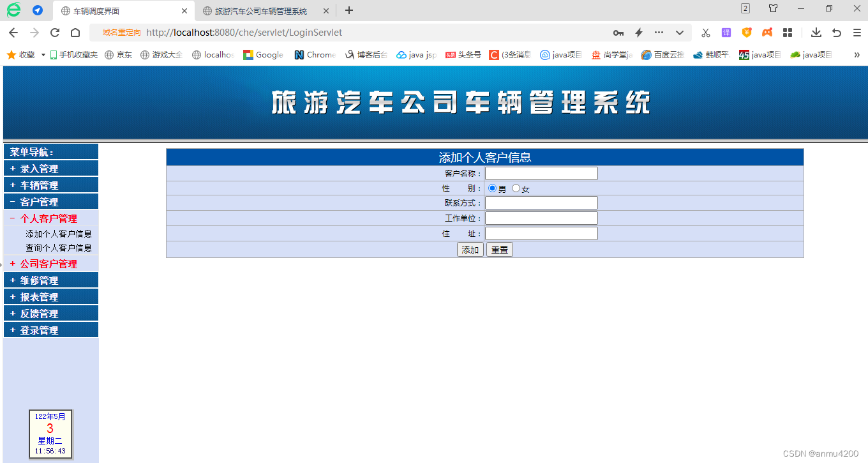
Task: Click the 收藏 star bookmark icon
Action: pyautogui.click(x=11, y=55)
